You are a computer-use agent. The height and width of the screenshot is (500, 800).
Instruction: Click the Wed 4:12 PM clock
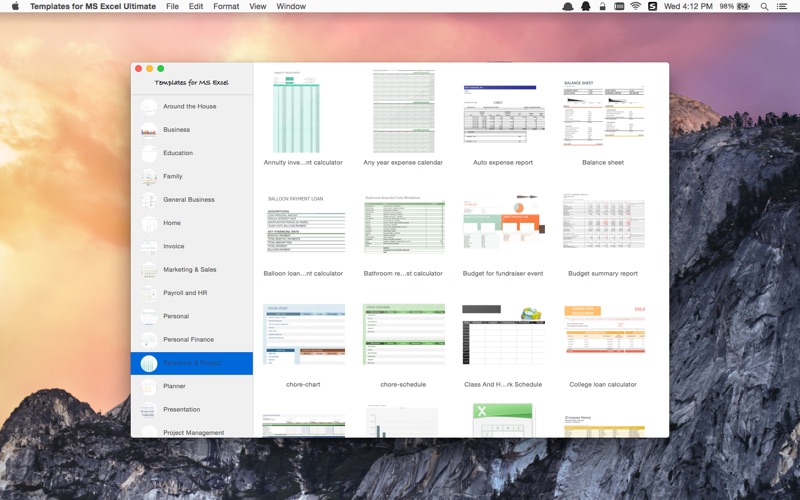point(688,6)
